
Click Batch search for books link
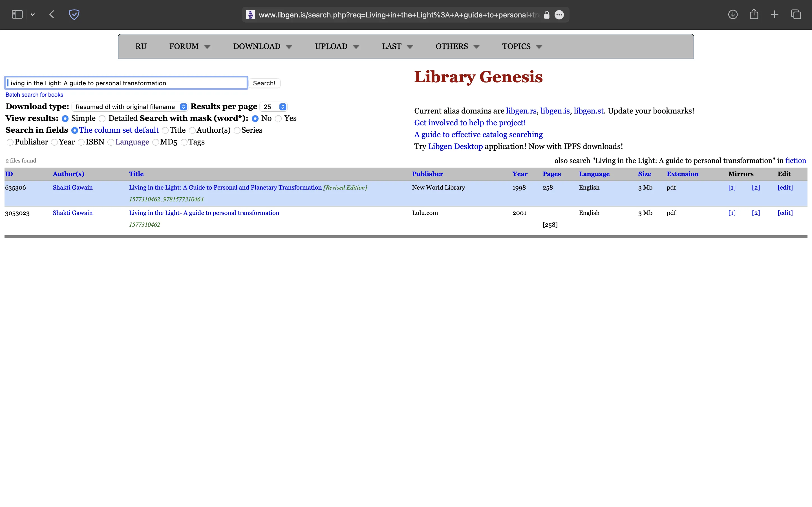pos(35,94)
